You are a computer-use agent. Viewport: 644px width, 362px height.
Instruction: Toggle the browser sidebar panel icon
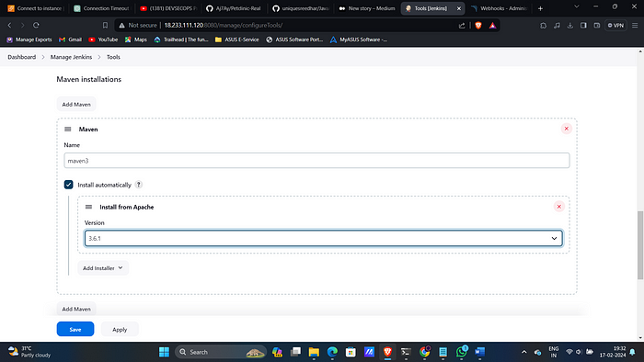pos(583,26)
